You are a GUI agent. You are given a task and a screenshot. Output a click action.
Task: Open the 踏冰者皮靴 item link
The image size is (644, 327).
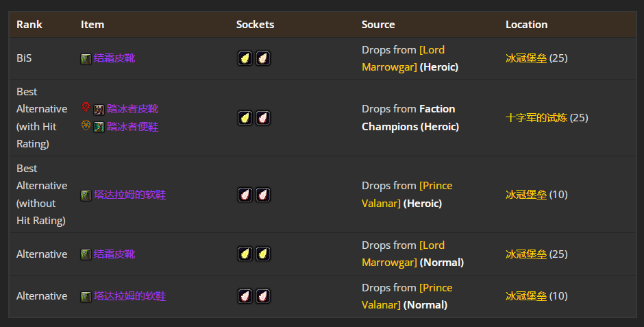pos(132,108)
